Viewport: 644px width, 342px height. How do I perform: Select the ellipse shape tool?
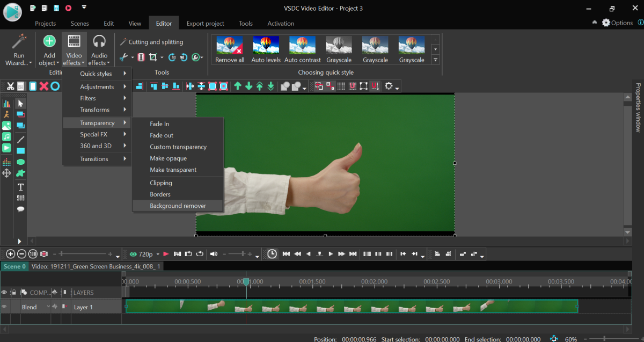pyautogui.click(x=21, y=162)
